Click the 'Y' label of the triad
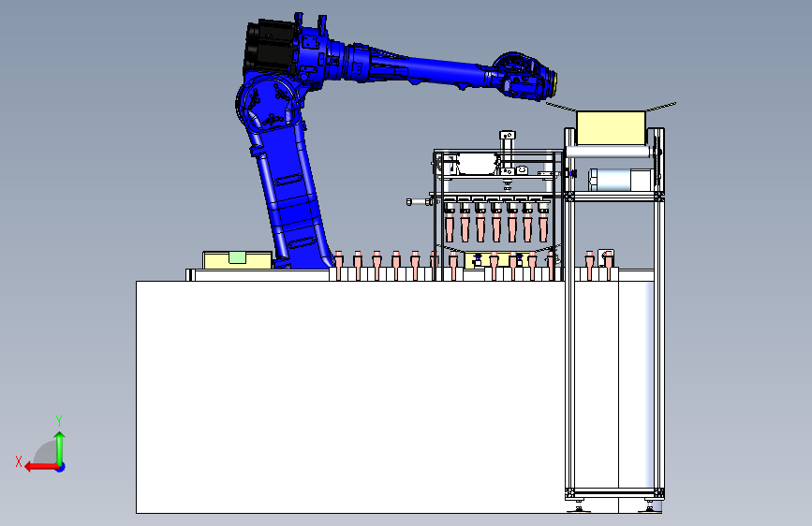 59,421
